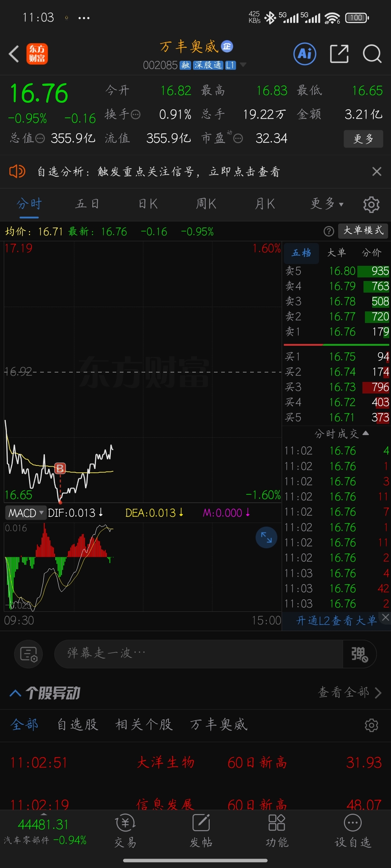Tap the 卖5 16.80 order row
This screenshot has width=391, height=868.
(337, 271)
